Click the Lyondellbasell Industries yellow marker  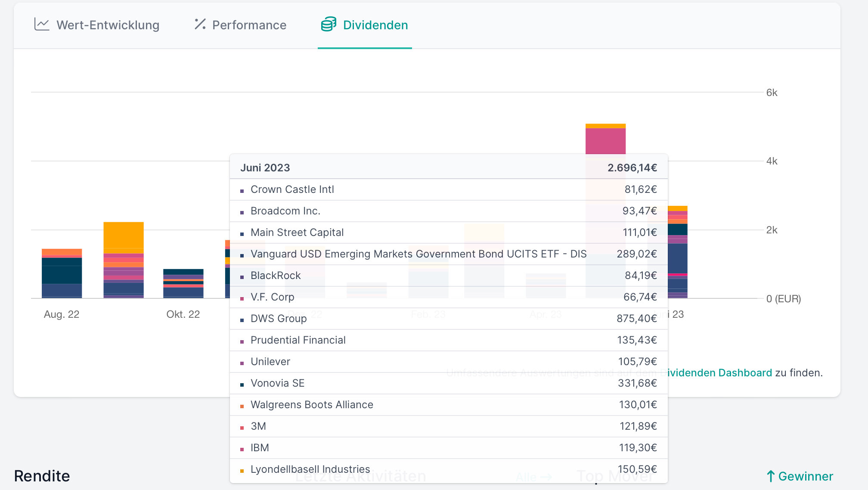(x=242, y=471)
